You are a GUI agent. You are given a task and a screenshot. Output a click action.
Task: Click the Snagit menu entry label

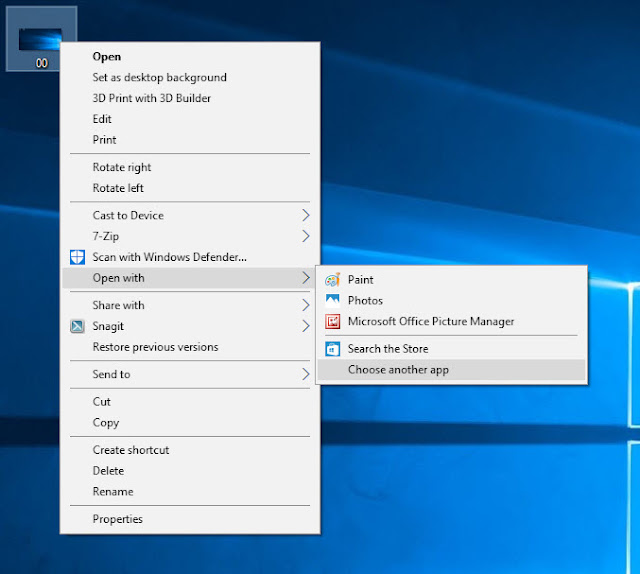[108, 326]
